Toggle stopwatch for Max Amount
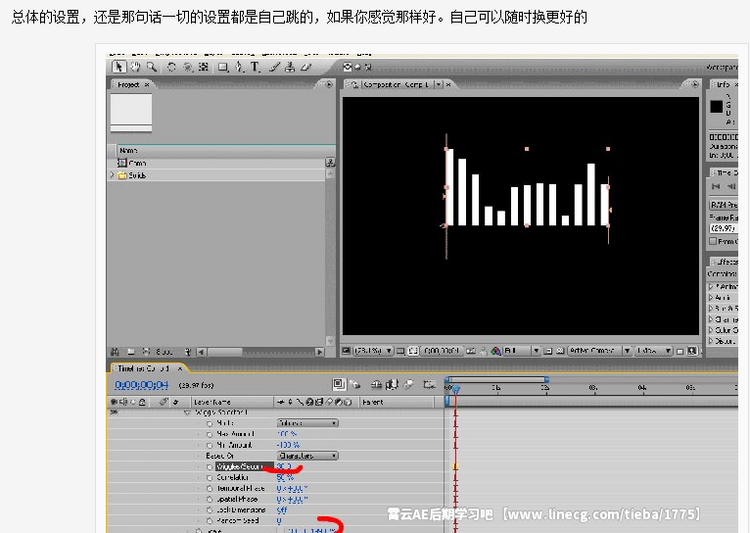 point(210,434)
